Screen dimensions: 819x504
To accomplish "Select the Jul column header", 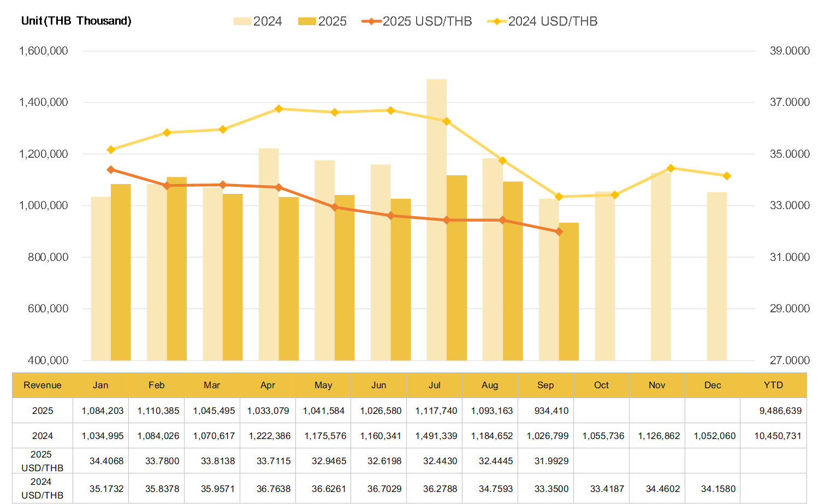I will (x=435, y=385).
